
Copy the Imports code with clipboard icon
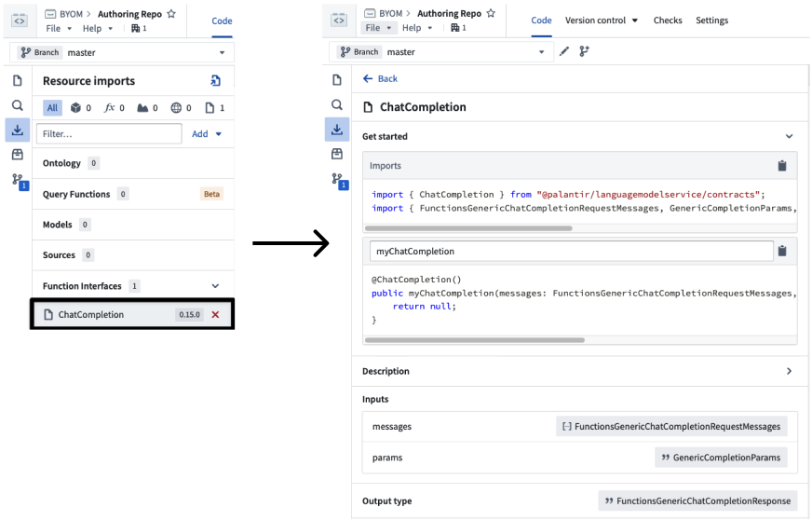click(x=782, y=166)
